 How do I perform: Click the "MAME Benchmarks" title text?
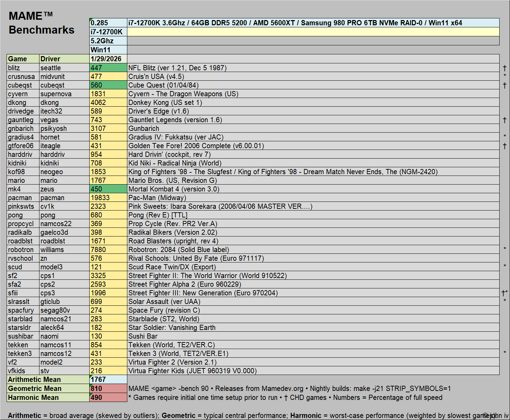[41, 23]
